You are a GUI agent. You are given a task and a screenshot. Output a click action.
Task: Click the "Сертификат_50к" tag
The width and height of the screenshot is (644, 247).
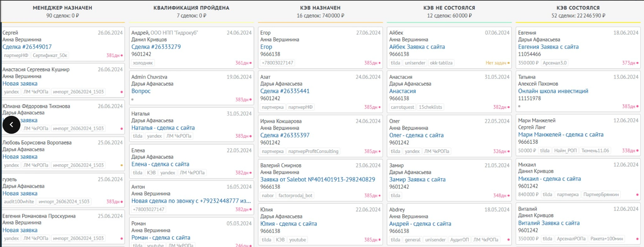click(50, 55)
